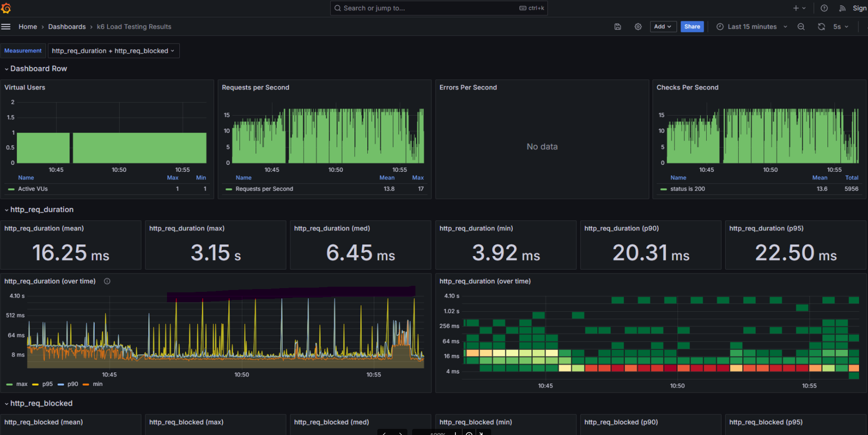
Task: Click the Measurement label
Action: point(23,51)
